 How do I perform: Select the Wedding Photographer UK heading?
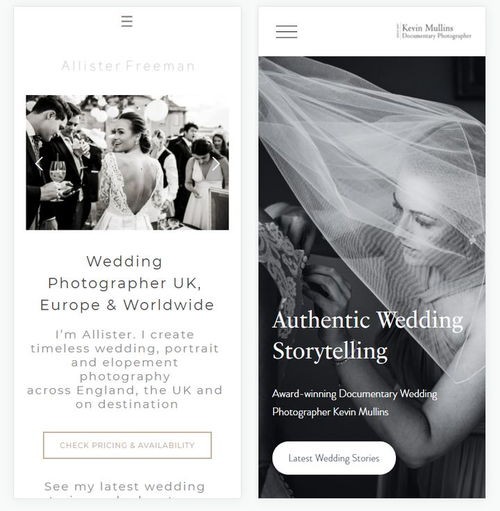point(127,283)
